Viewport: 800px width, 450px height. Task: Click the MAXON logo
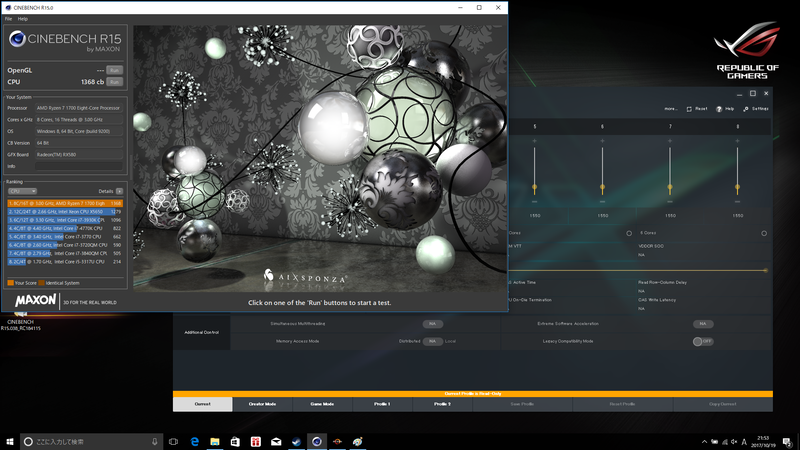tap(35, 301)
